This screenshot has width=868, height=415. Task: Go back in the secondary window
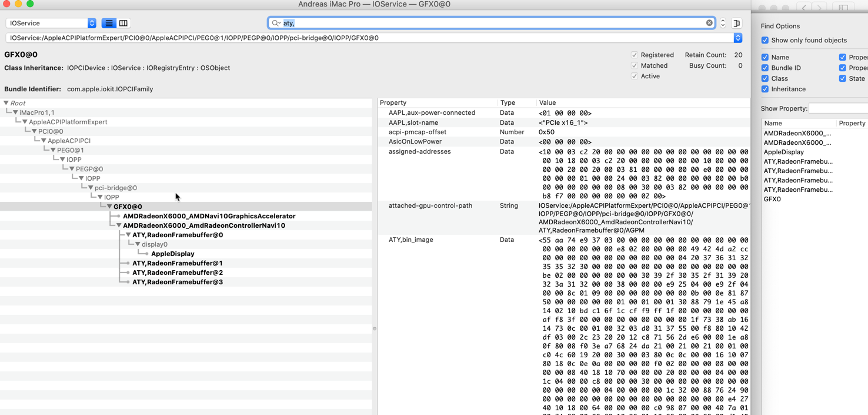click(x=804, y=8)
